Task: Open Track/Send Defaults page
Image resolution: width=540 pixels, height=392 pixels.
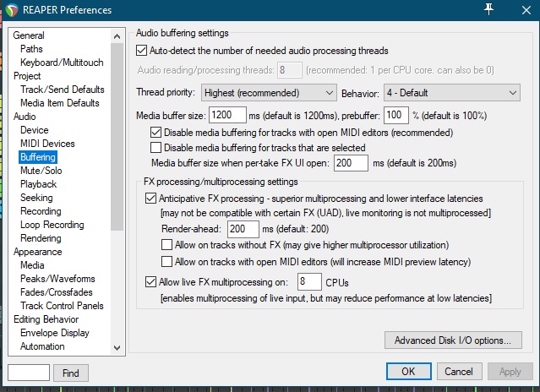Action: tap(63, 90)
